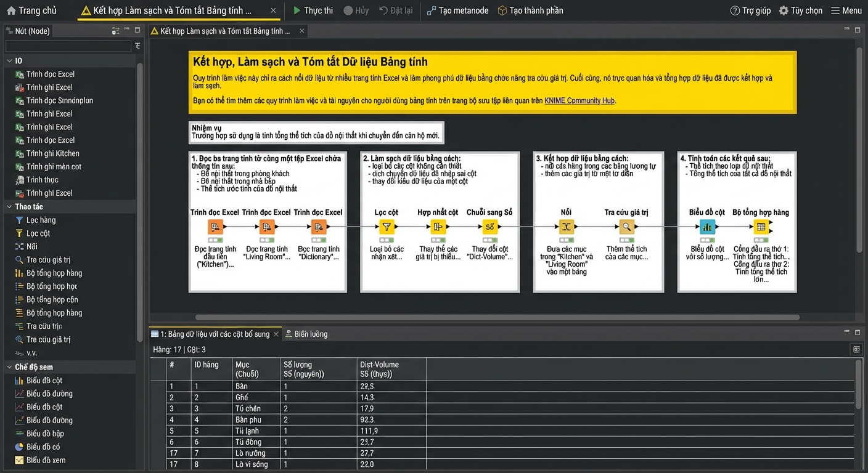Select Nối in node repository list
This screenshot has height=473, width=868.
click(x=26, y=246)
